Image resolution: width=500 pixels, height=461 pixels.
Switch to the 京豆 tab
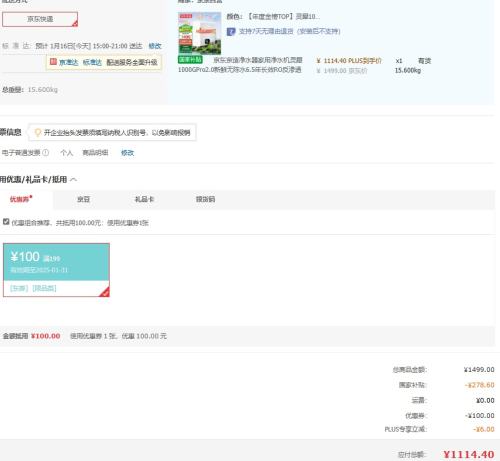[83, 199]
